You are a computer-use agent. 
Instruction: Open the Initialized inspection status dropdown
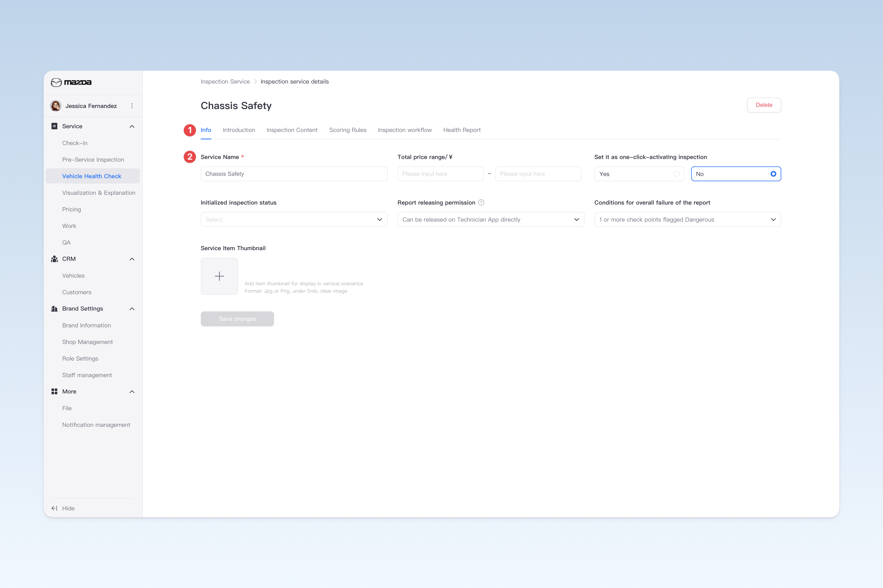(294, 220)
